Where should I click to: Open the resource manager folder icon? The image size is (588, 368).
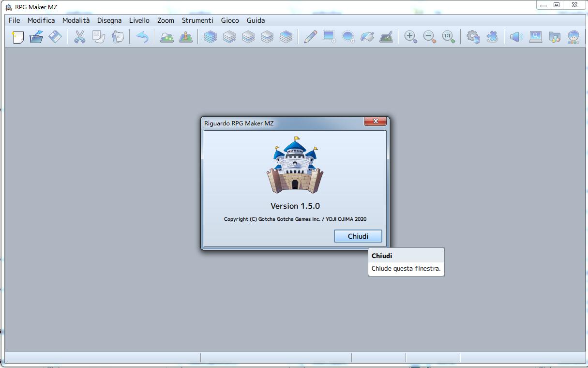(x=555, y=37)
